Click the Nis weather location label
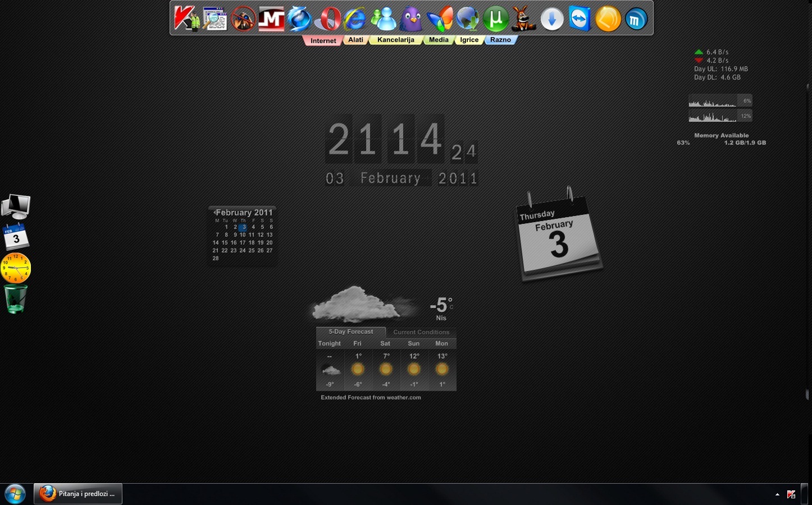Screen dimensions: 812x505 pyautogui.click(x=441, y=318)
